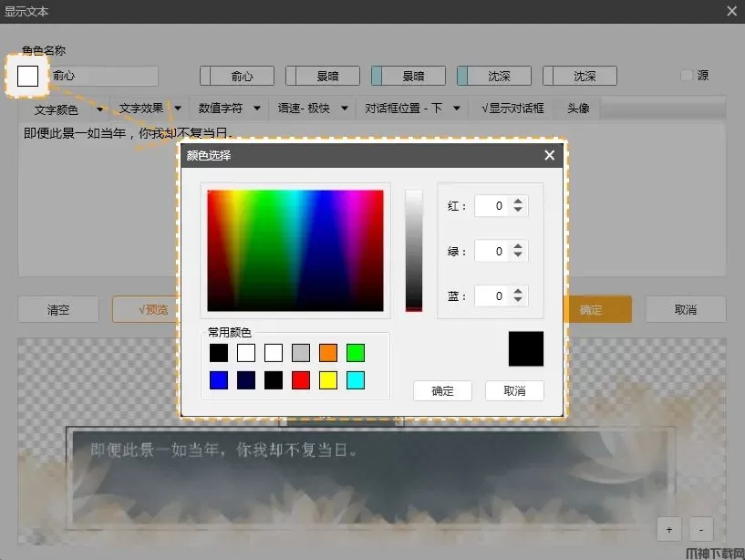Increase the 红 value with up arrow
Screen dimensions: 745x560
pyautogui.click(x=518, y=202)
